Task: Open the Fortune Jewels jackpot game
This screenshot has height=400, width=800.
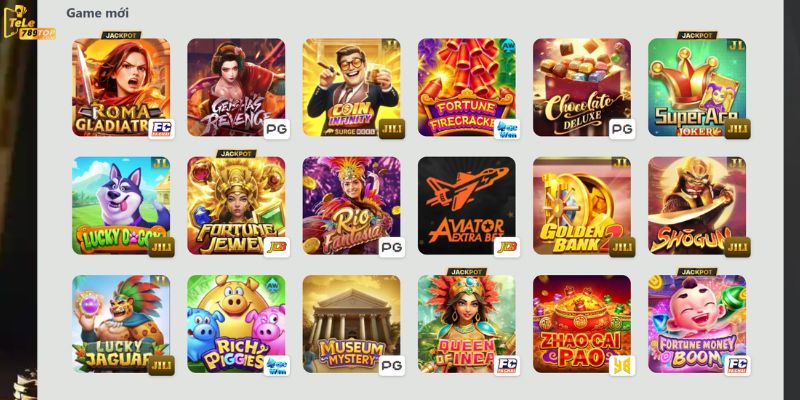Action: (236, 206)
